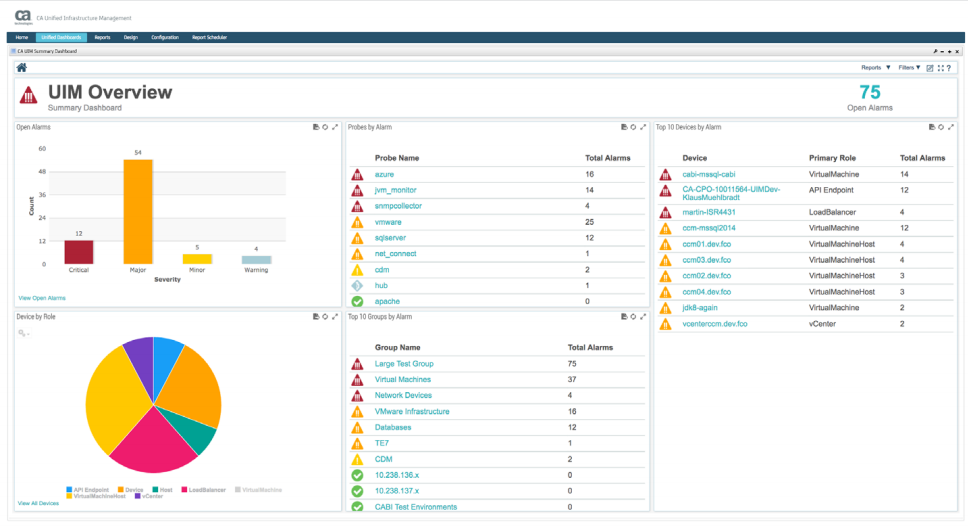Refresh the Open Alarms panel
The height and width of the screenshot is (526, 968).
[325, 127]
